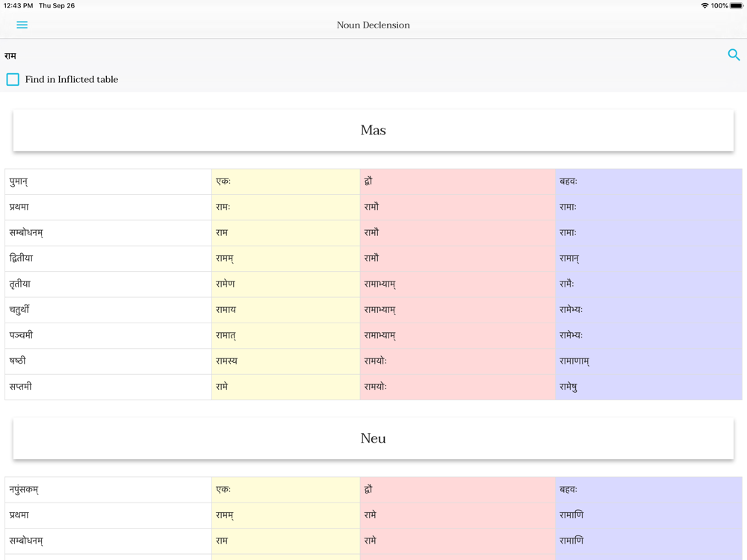The height and width of the screenshot is (560, 747).
Task: Click राम in the Neu सम्बोधनम् row
Action: (286, 541)
